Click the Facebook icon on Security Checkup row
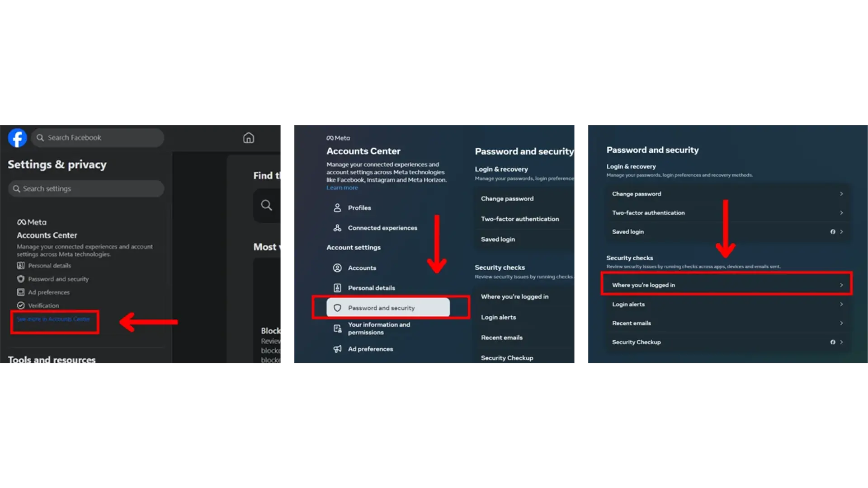Viewport: 868px width, 488px height. (x=833, y=342)
